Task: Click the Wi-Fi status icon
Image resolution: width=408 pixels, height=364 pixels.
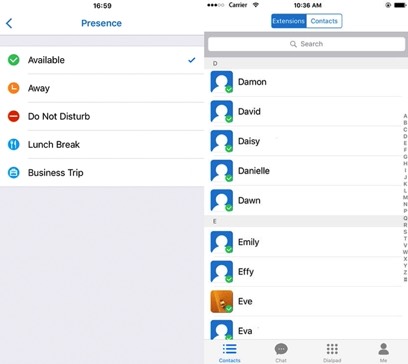Action: (256, 5)
